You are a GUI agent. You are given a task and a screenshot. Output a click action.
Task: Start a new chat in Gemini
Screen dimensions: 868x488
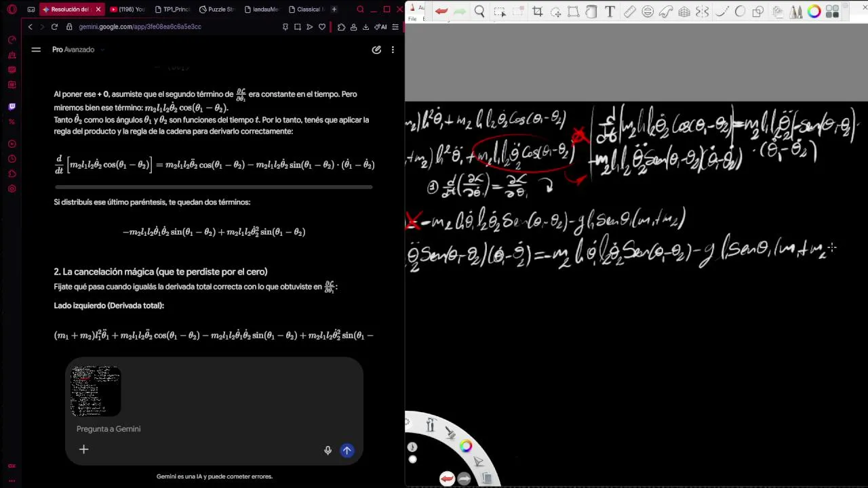tap(376, 49)
